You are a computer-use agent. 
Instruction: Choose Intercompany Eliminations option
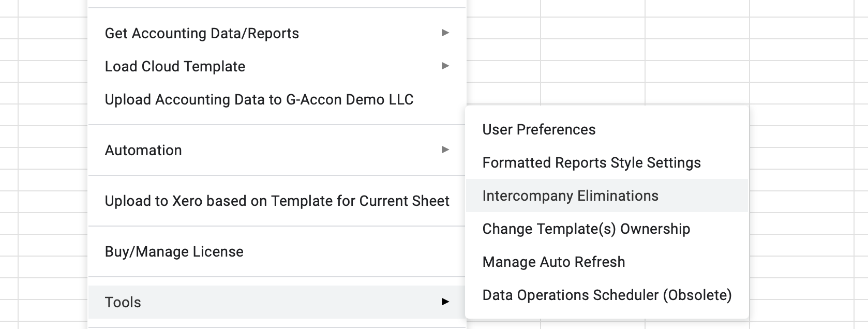point(570,196)
